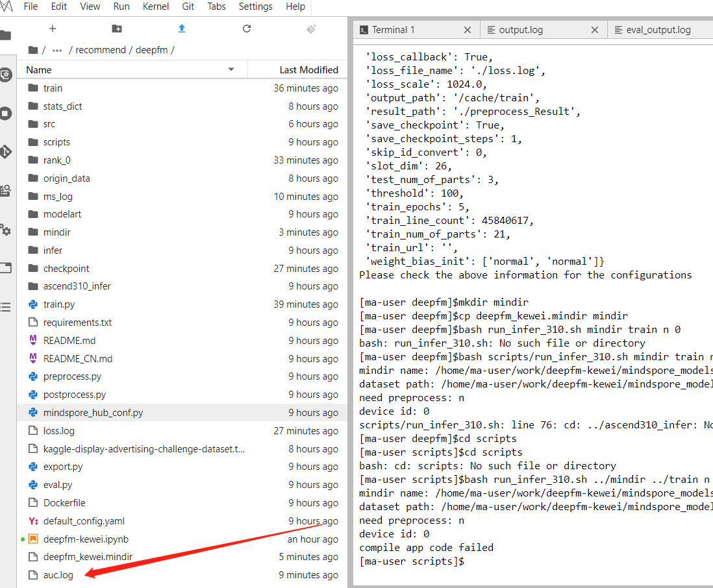Viewport: 713px width, 588px height.
Task: Select the export.py file
Action: click(182, 467)
